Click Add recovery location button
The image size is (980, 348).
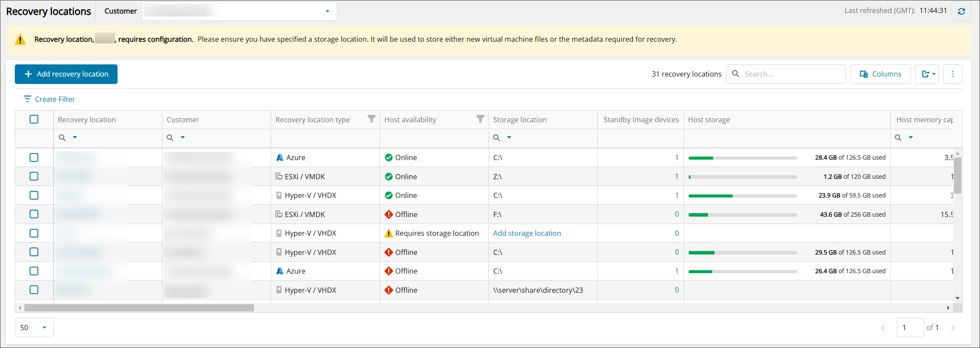pos(66,74)
